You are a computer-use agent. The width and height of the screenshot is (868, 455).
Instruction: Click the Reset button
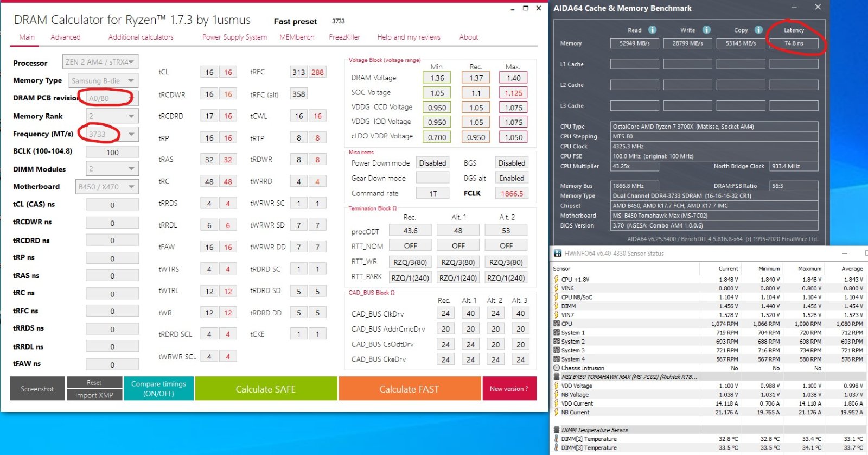94,382
